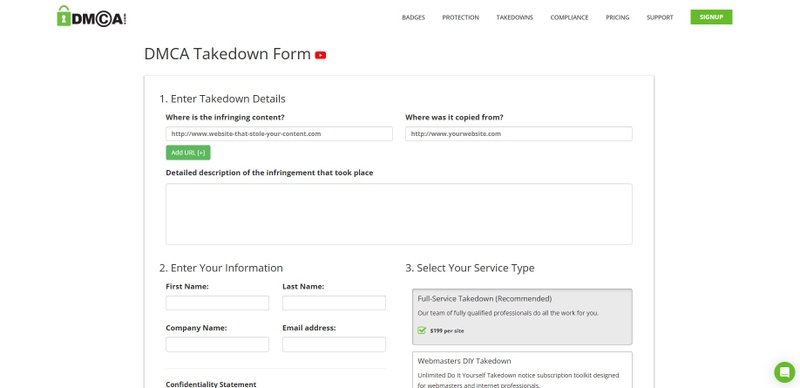Click into the Email address field
This screenshot has width=800, height=388.
point(334,344)
